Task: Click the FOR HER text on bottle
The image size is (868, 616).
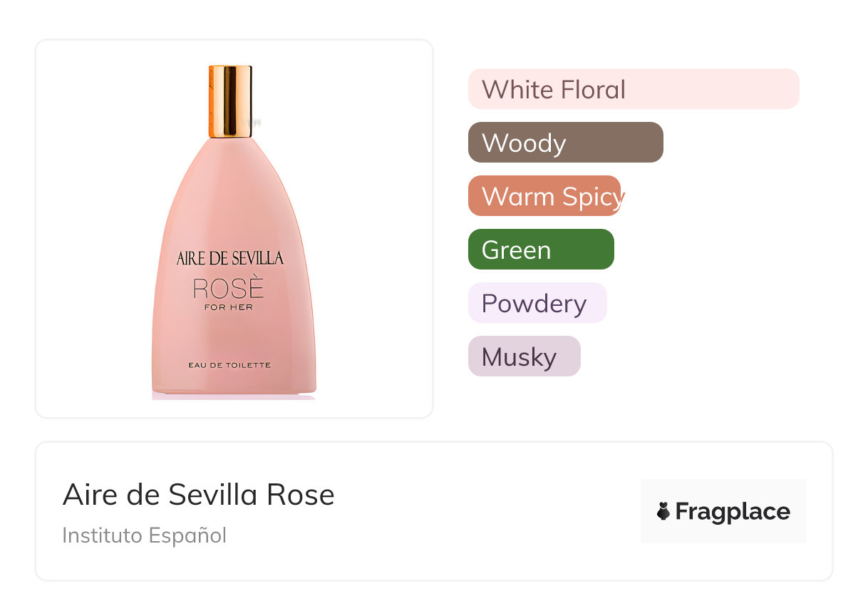Action: [229, 307]
